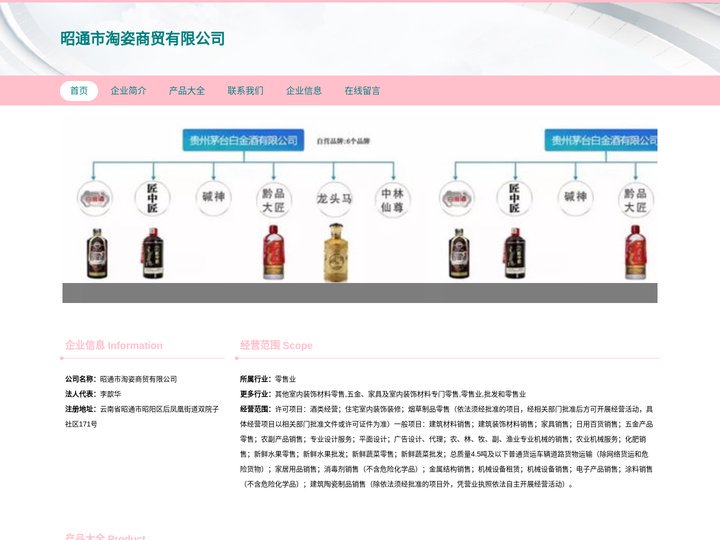
Task: Click the golden 龙头马 bottle image
Action: 336,252
